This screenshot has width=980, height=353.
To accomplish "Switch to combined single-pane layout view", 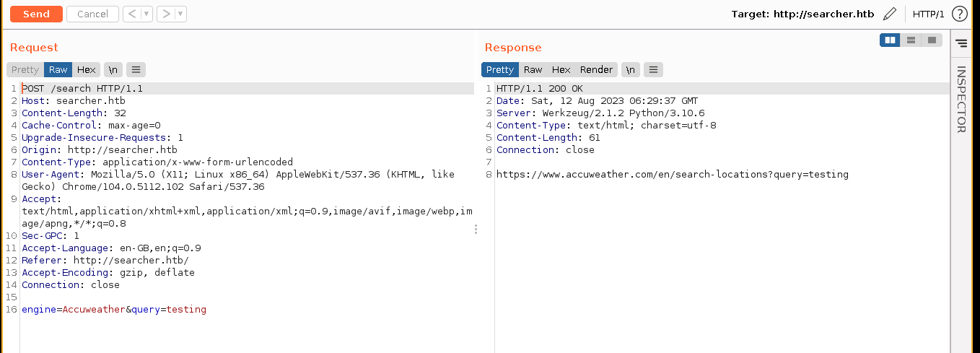I will 932,40.
